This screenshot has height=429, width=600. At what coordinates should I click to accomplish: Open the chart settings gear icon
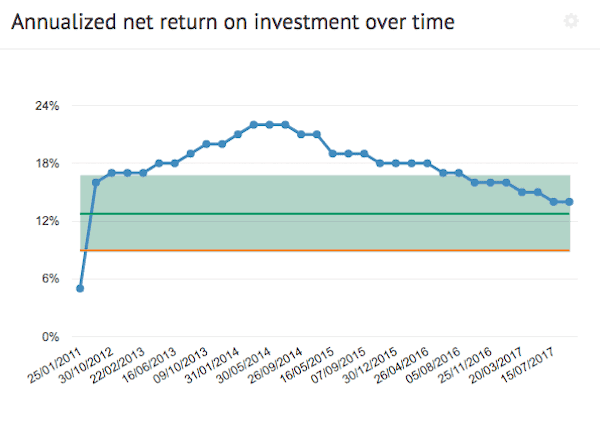point(571,21)
